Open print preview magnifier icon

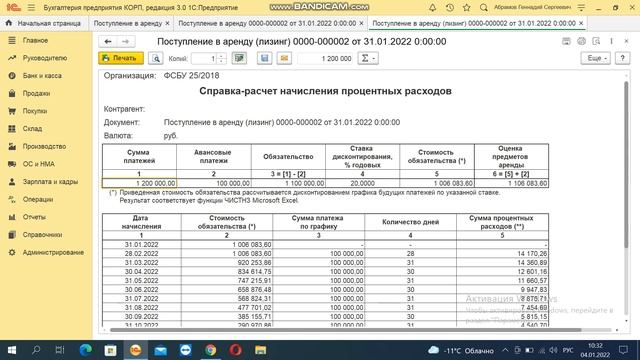click(156, 58)
